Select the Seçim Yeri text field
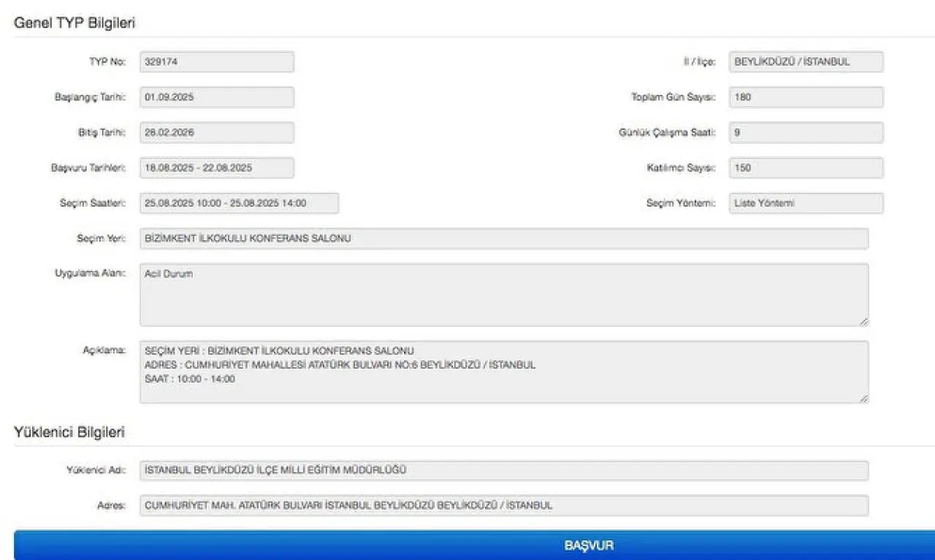 (503, 239)
